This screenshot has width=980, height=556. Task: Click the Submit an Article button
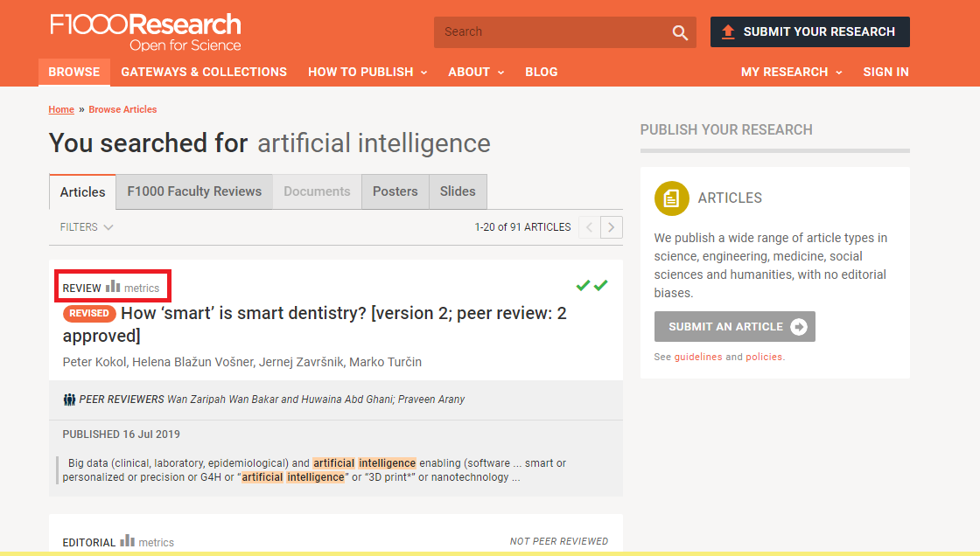(x=734, y=327)
